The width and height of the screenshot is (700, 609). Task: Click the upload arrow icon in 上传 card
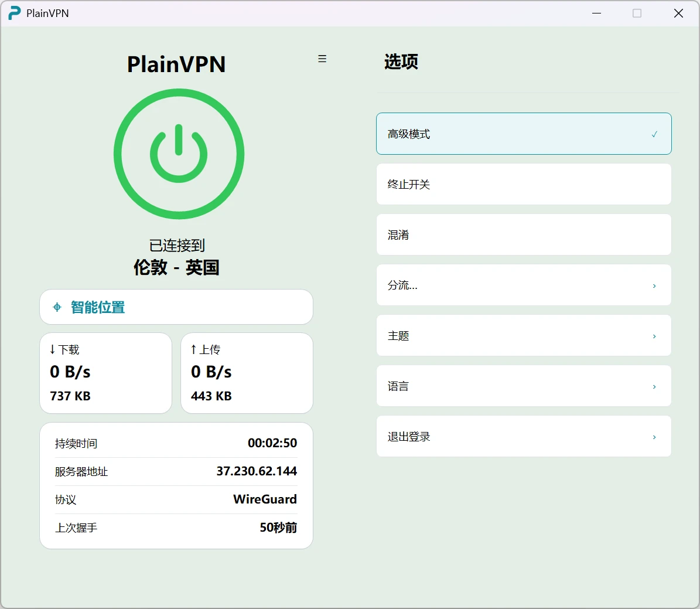coord(193,349)
